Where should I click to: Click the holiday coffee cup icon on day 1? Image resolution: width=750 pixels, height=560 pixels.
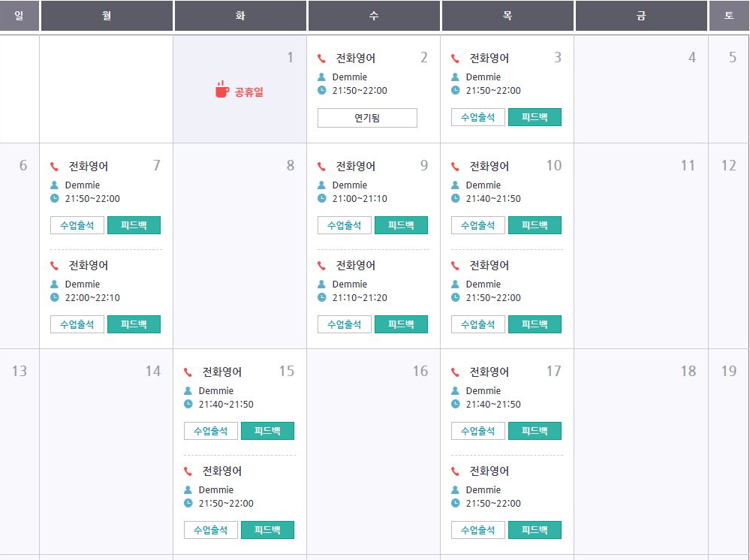tap(221, 89)
